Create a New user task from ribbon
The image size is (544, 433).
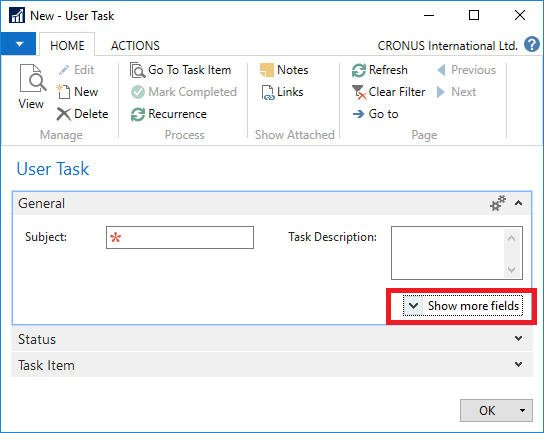[x=78, y=92]
